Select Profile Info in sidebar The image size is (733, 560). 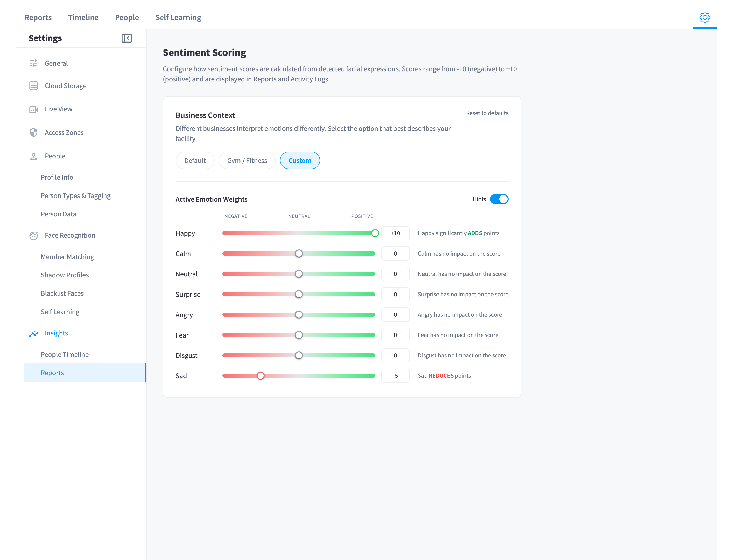[57, 177]
